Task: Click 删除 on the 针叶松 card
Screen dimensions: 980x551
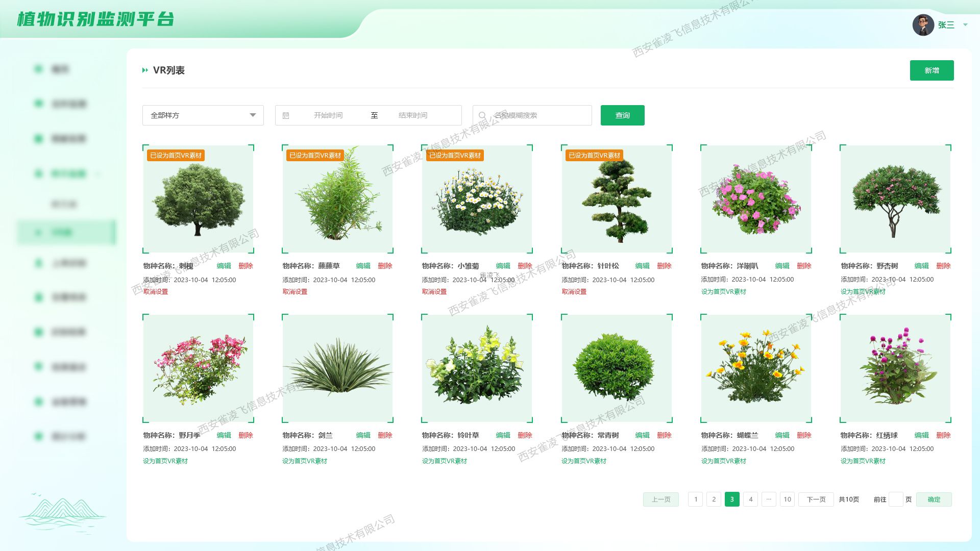Action: [x=664, y=266]
